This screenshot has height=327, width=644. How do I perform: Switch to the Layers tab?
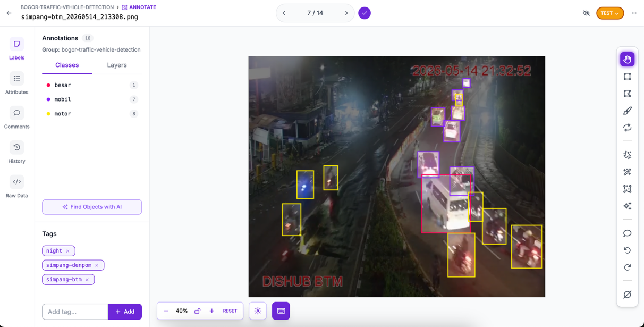pyautogui.click(x=117, y=65)
